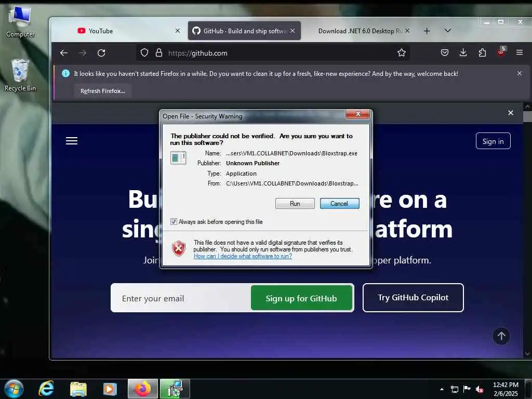Image resolution: width=532 pixels, height=399 pixels.
Task: Open the GitHub page hamburger menu
Action: pos(72,141)
